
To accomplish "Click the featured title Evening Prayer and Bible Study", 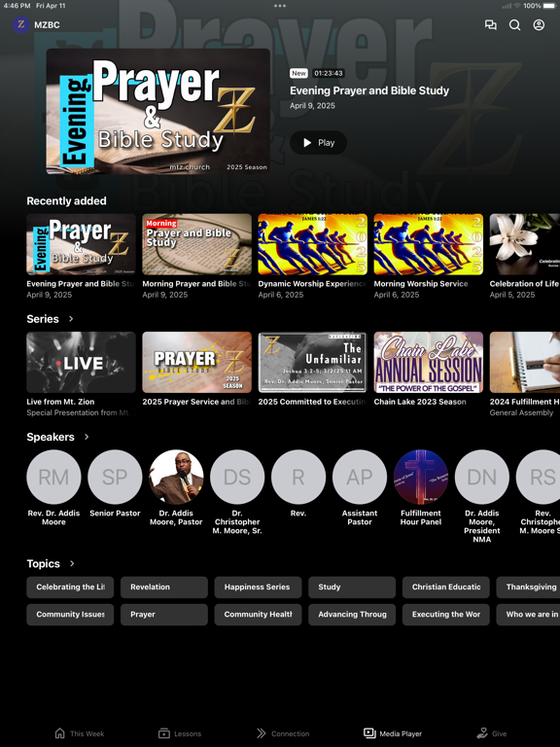I will click(x=369, y=90).
